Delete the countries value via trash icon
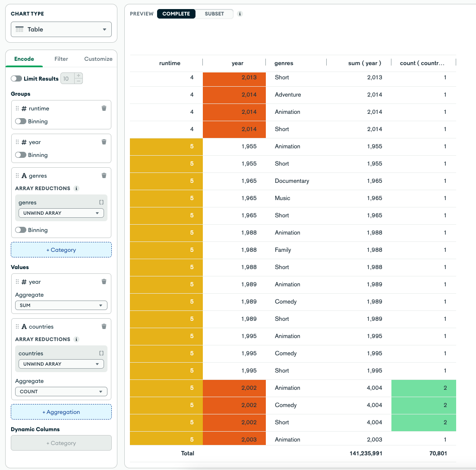 coord(104,326)
